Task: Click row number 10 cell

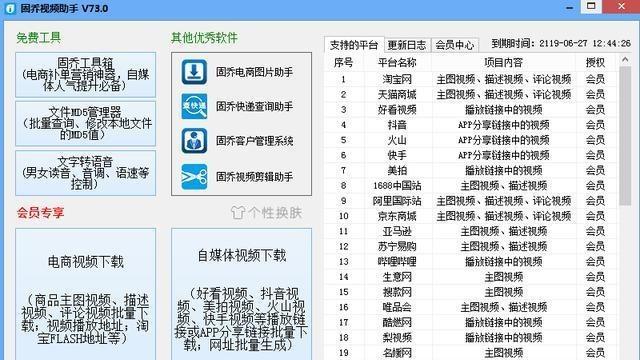Action: tap(343, 216)
